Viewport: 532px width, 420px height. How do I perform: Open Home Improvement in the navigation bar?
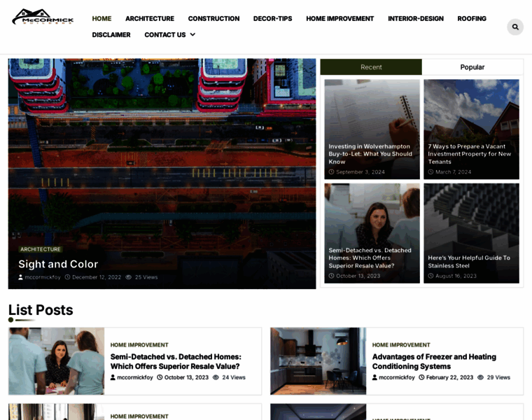(x=340, y=19)
